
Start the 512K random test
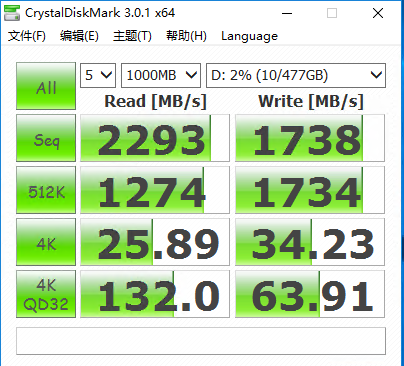point(46,190)
